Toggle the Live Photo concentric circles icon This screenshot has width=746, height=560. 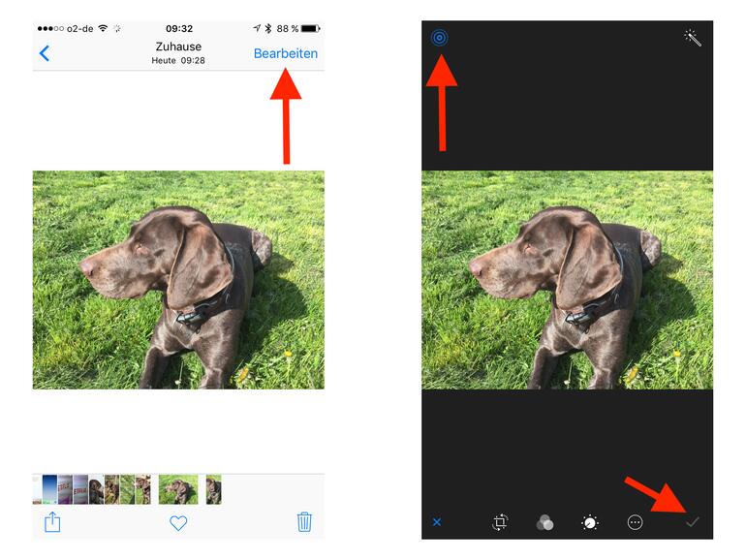click(439, 38)
